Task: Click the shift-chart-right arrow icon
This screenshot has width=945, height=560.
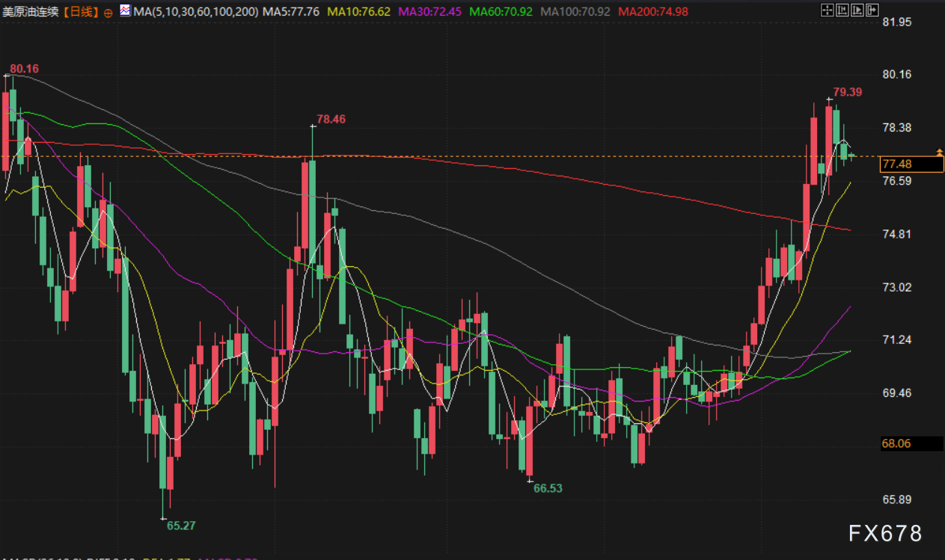Action: click(873, 10)
